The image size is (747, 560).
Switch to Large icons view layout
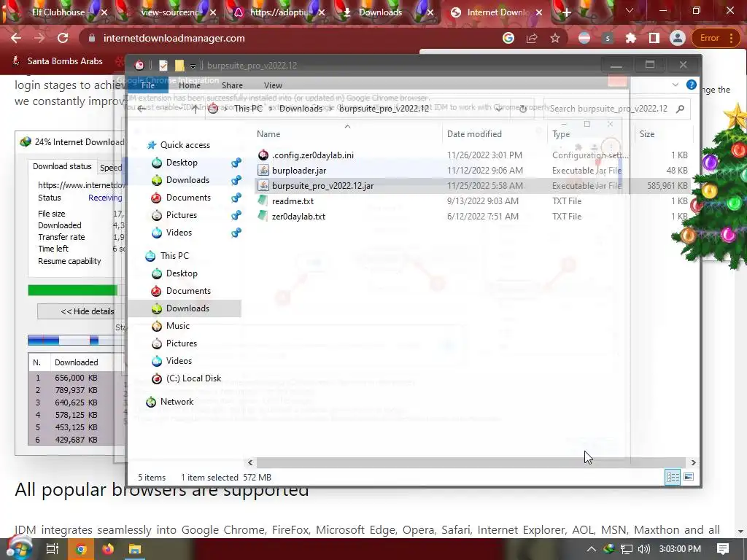point(689,477)
